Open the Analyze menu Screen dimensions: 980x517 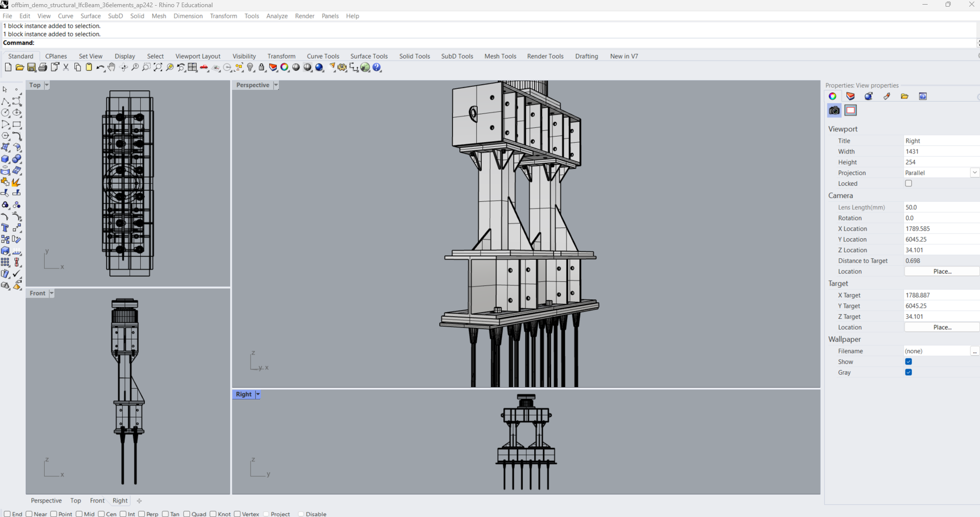click(277, 16)
